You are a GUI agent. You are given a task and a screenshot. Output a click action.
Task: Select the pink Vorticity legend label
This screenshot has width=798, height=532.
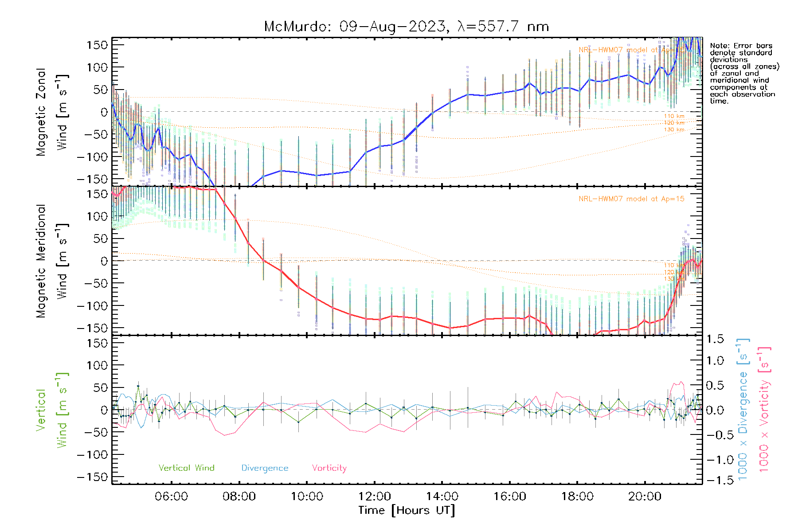[329, 468]
